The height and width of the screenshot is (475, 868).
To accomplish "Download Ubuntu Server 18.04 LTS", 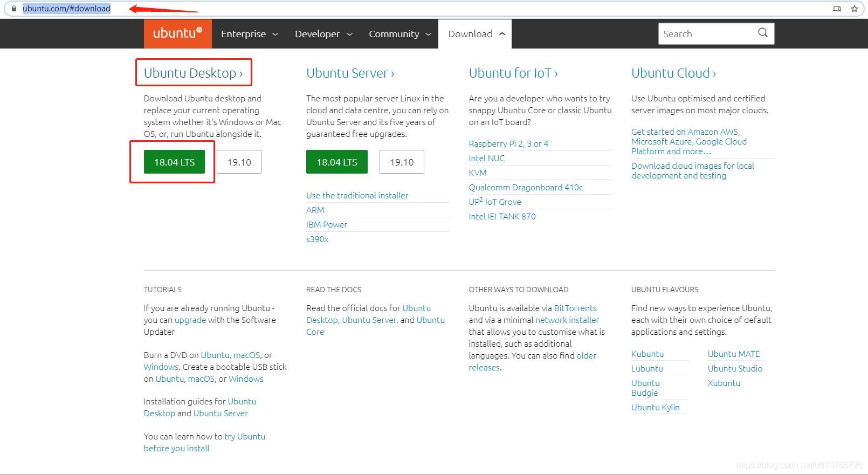I will (337, 162).
